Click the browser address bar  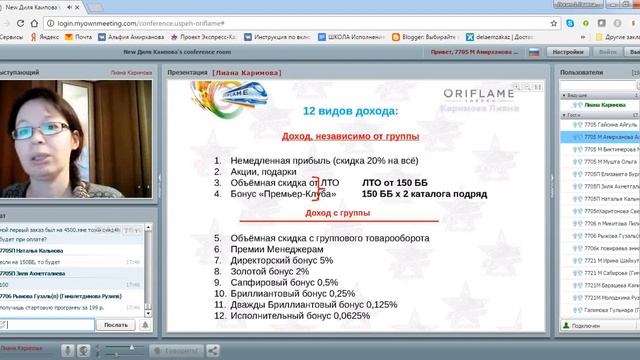[x=302, y=23]
